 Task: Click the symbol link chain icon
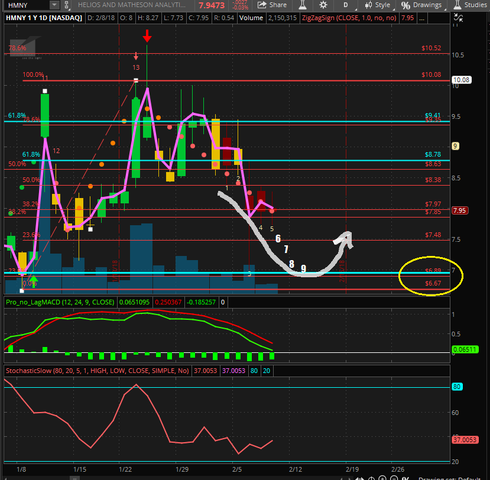tap(66, 5)
